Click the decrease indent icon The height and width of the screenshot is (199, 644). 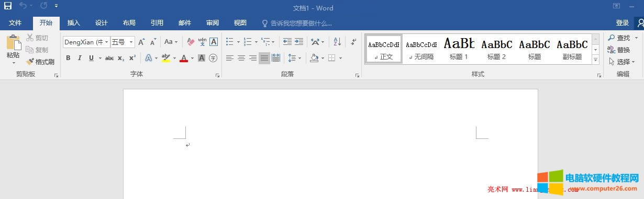(287, 42)
